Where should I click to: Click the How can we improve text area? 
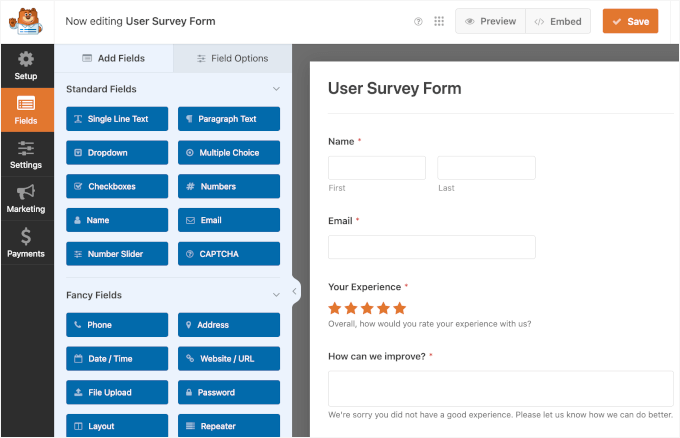(501, 389)
